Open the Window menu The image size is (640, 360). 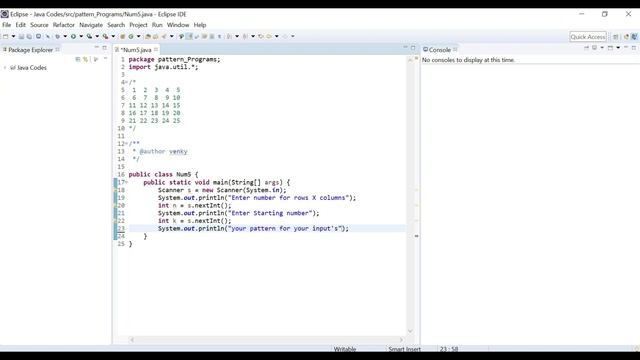(x=178, y=25)
